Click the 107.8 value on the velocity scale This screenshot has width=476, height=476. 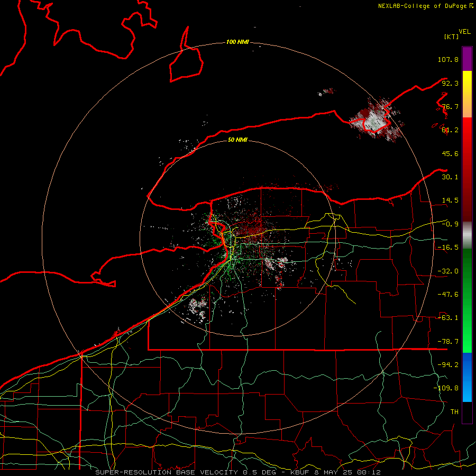448,59
